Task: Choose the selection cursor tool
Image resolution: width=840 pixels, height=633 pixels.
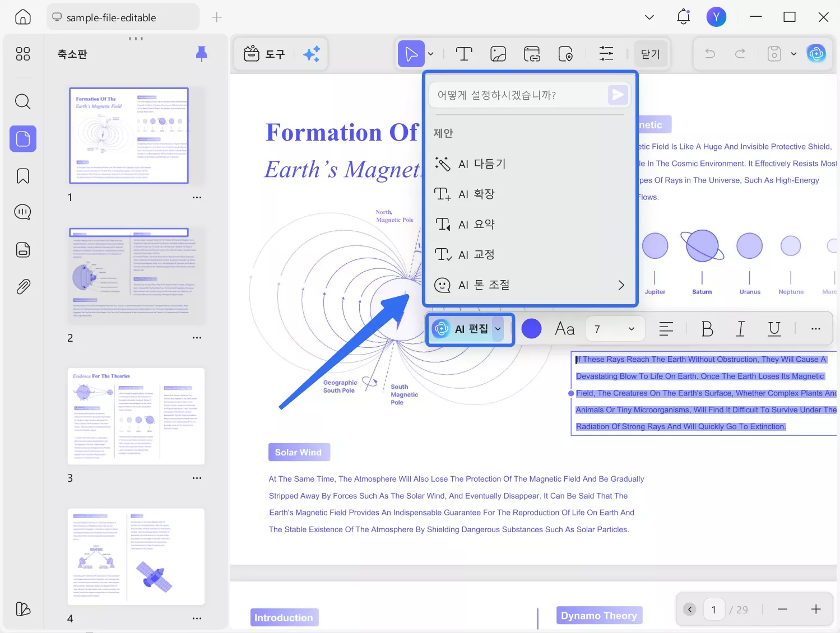Action: [411, 54]
